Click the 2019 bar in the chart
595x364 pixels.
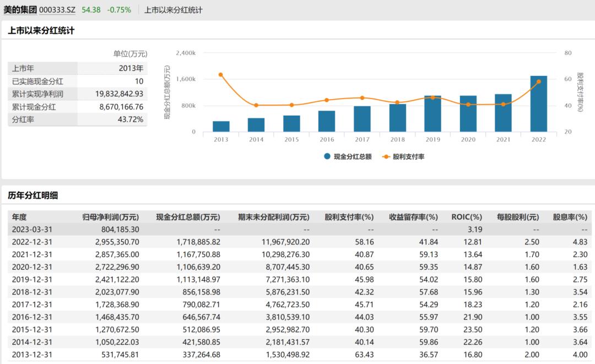432,114
